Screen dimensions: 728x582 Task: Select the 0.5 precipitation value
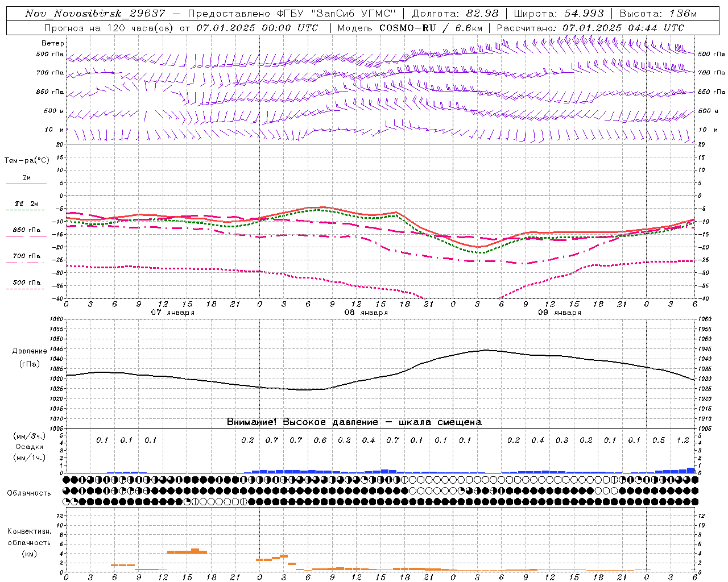tap(659, 440)
